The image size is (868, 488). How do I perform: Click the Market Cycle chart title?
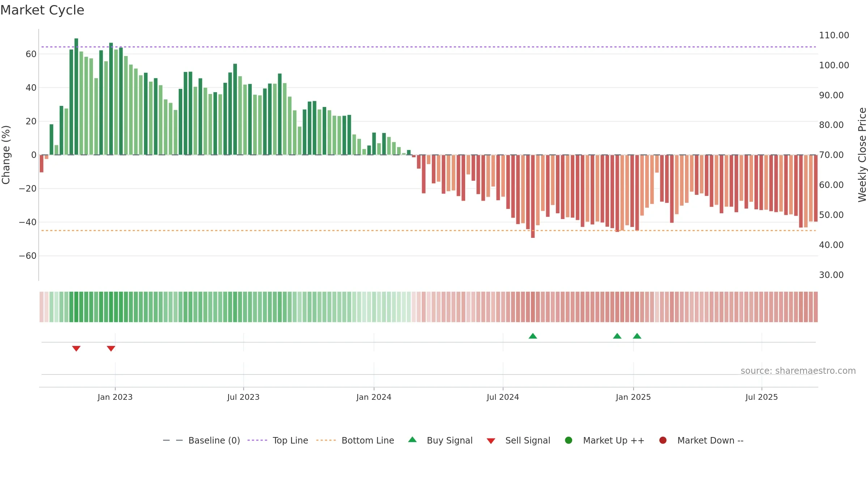click(42, 10)
